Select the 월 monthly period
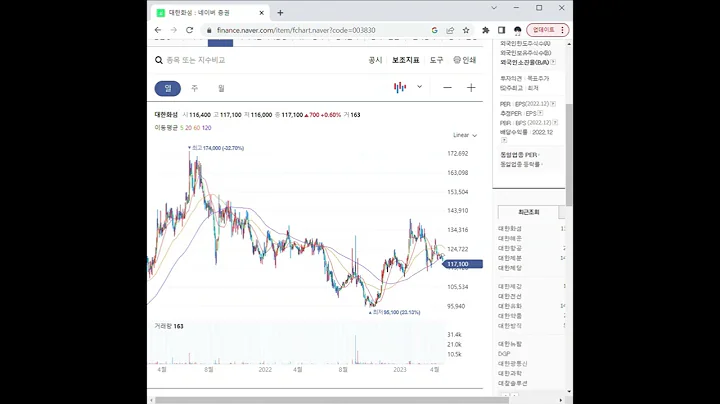The image size is (720, 404). (x=221, y=88)
